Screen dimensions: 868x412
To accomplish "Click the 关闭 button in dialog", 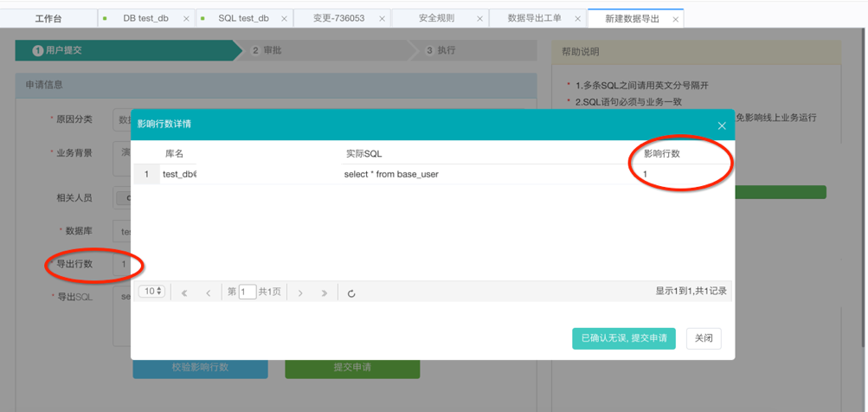I will (x=704, y=338).
